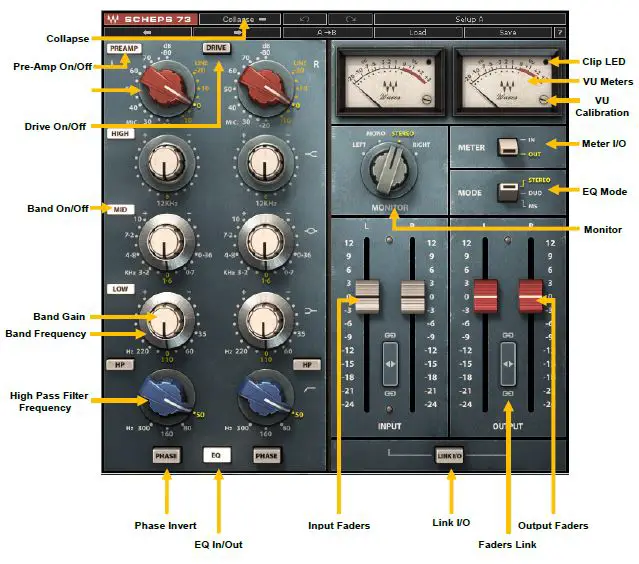This screenshot has height=564, width=639.
Task: Click the undo arrow in the toolbar
Action: click(304, 19)
